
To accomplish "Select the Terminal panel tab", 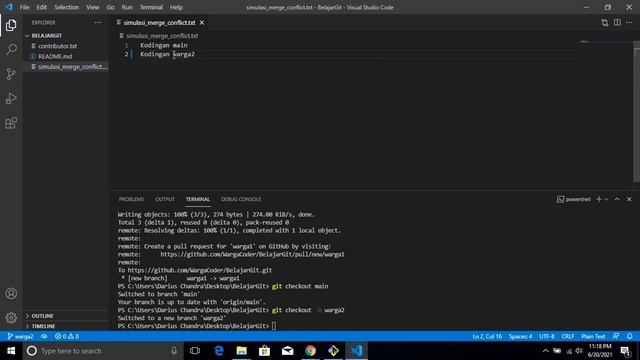I will [x=198, y=199].
